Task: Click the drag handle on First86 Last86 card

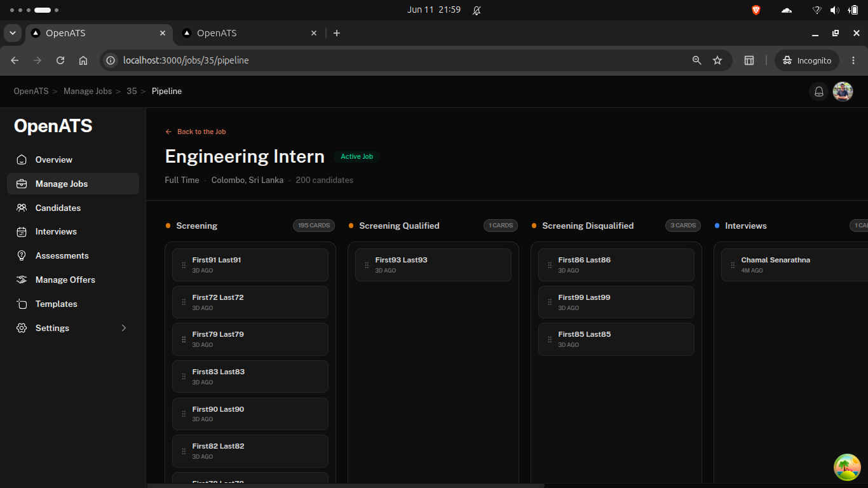Action: [550, 265]
